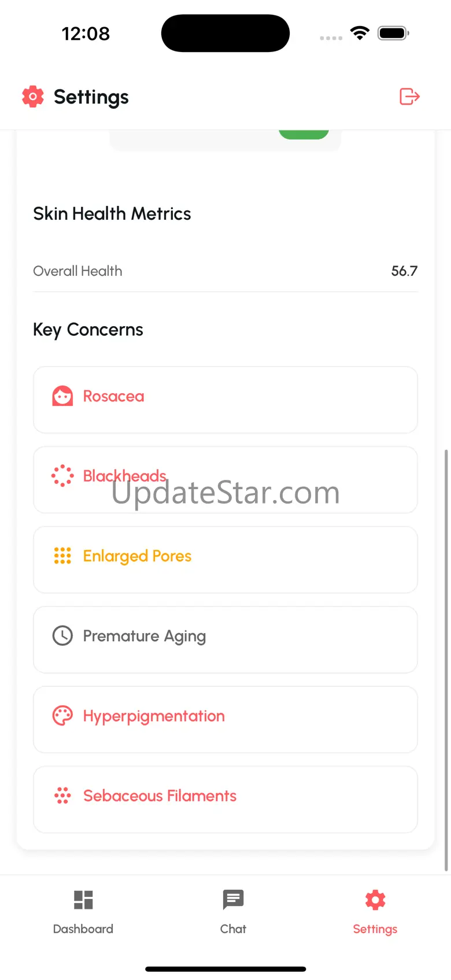Click the red gear icon beside Settings title

(33, 97)
